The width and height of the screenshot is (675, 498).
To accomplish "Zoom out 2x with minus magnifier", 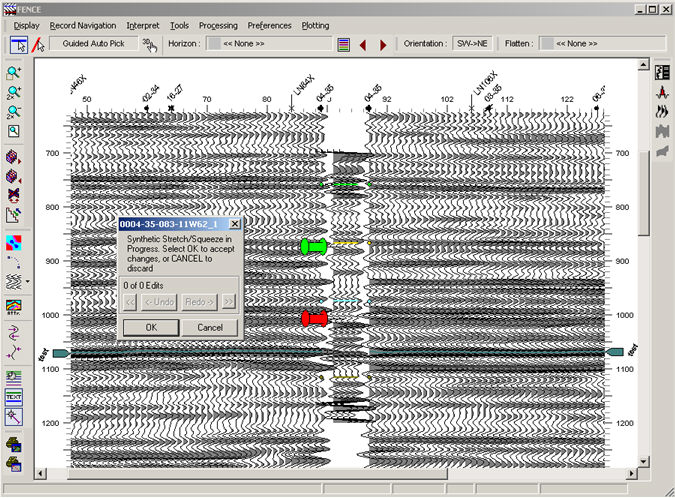I will pyautogui.click(x=14, y=112).
